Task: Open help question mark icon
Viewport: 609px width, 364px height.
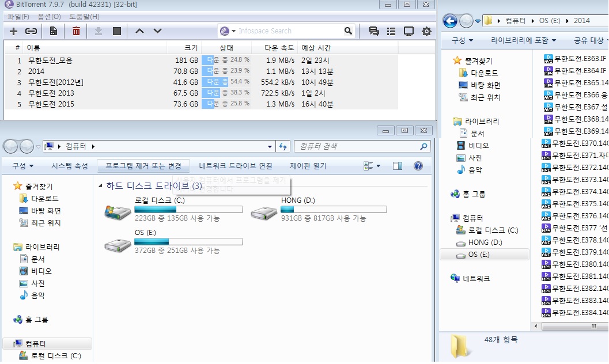Action: click(418, 166)
